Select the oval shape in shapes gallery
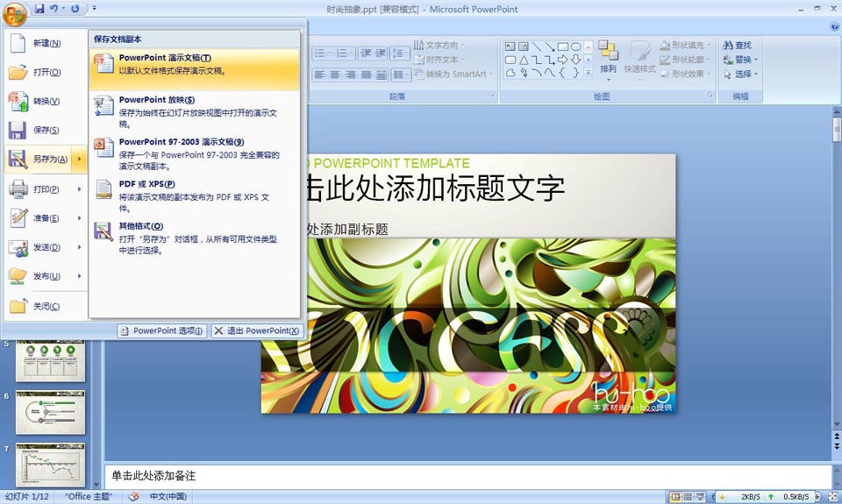The image size is (842, 504). tap(575, 46)
